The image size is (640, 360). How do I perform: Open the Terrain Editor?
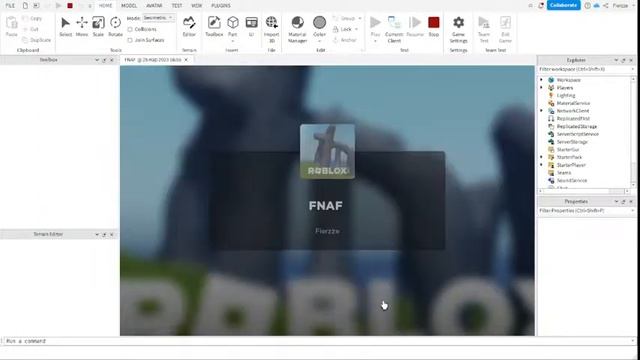[x=189, y=27]
